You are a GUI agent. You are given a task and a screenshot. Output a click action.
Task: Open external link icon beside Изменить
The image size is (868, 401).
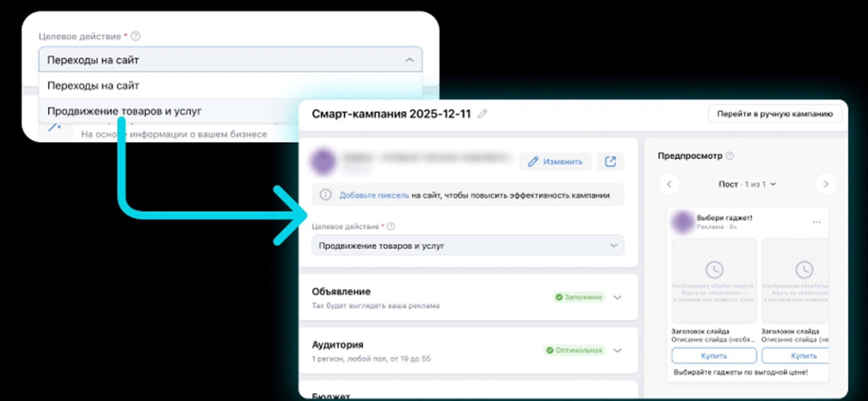610,162
